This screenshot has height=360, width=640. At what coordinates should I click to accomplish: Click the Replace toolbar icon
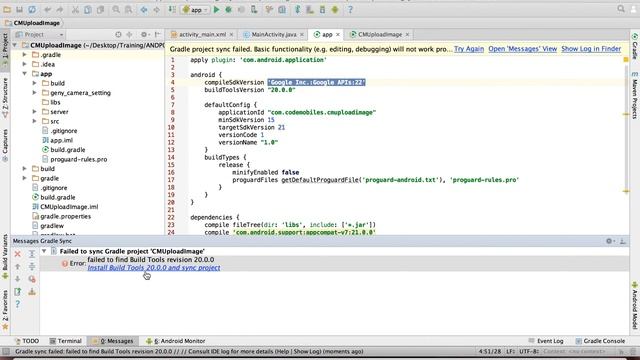(x=129, y=9)
